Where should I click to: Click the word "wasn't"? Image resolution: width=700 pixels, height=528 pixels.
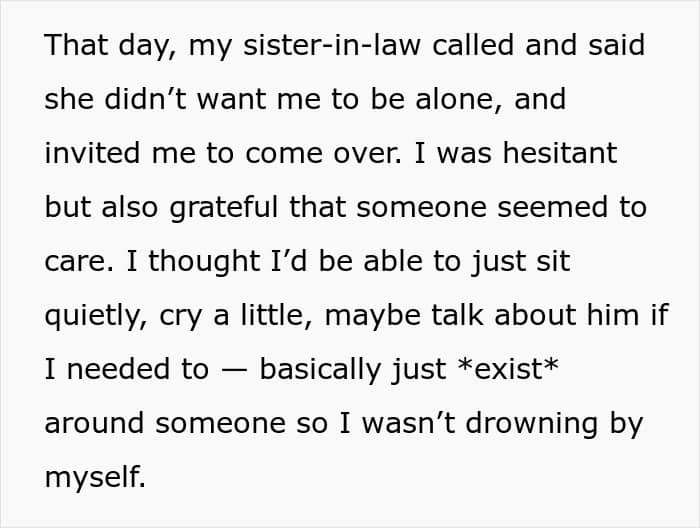(x=408, y=423)
